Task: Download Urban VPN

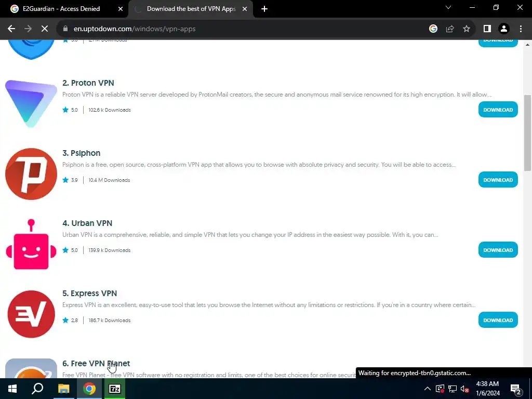Action: pyautogui.click(x=498, y=250)
